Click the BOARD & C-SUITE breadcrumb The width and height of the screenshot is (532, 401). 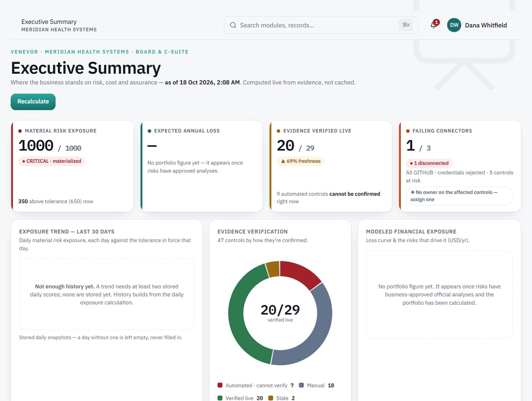pos(162,52)
